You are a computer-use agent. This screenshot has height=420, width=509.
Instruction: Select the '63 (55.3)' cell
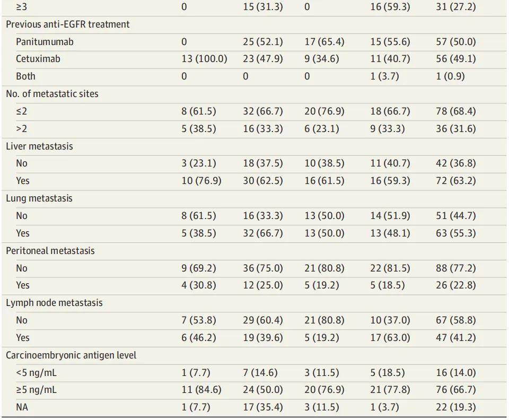tap(455, 233)
